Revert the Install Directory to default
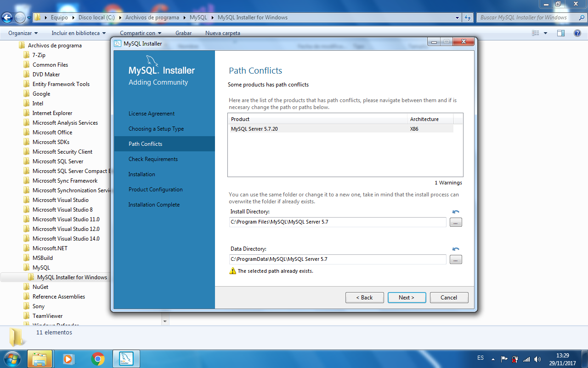 tap(456, 212)
